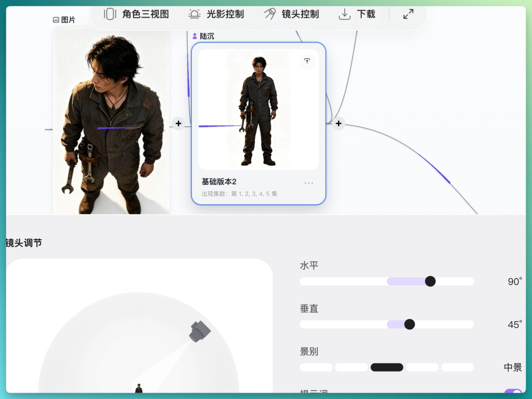532x399 pixels.
Task: Click the small character figure in preview sphere
Action: click(x=139, y=388)
